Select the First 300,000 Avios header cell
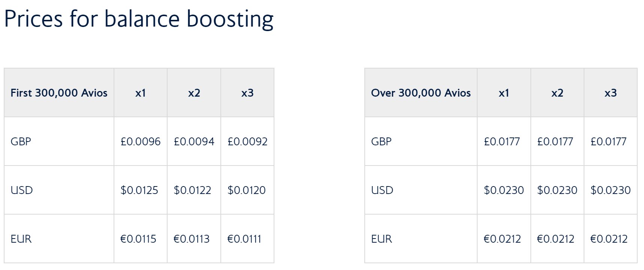The image size is (644, 270). point(59,93)
